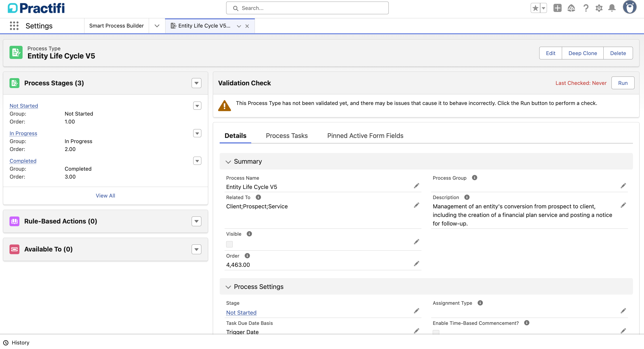Open the In Progress stage link
644x349 pixels.
pyautogui.click(x=23, y=133)
